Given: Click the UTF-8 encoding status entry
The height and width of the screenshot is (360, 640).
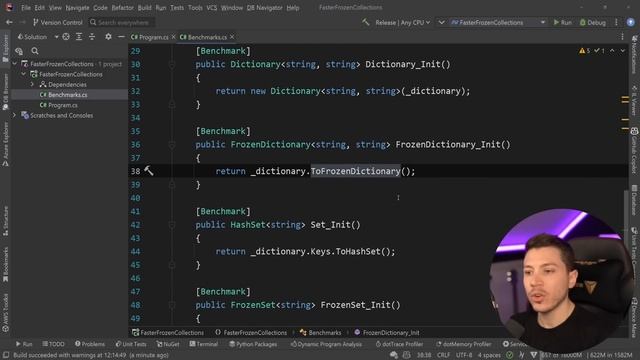Looking at the screenshot, I should pyautogui.click(x=464, y=355).
